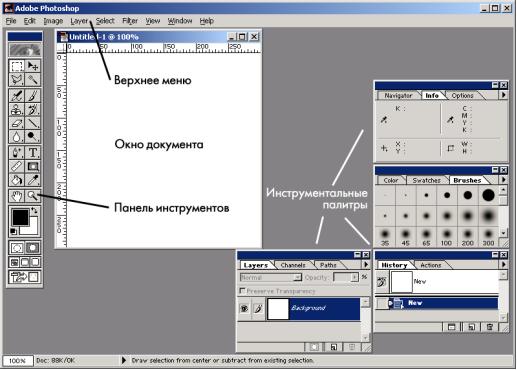
Task: Open the Brushes palette flyout menu arrow
Action: click(x=503, y=180)
